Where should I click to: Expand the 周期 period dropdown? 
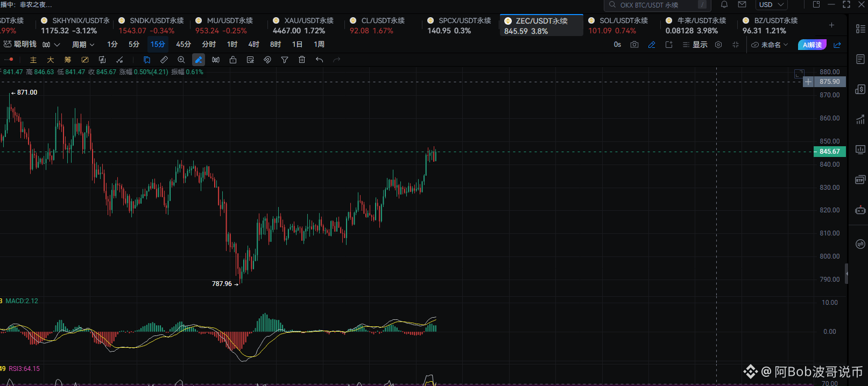click(83, 45)
